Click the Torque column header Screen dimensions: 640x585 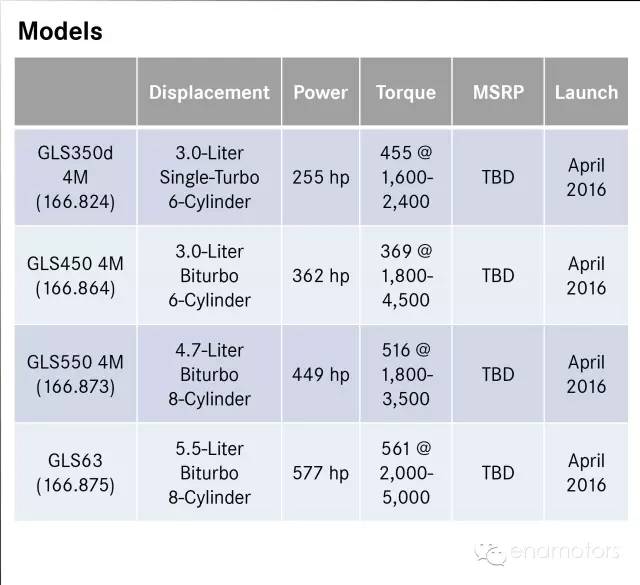(406, 91)
